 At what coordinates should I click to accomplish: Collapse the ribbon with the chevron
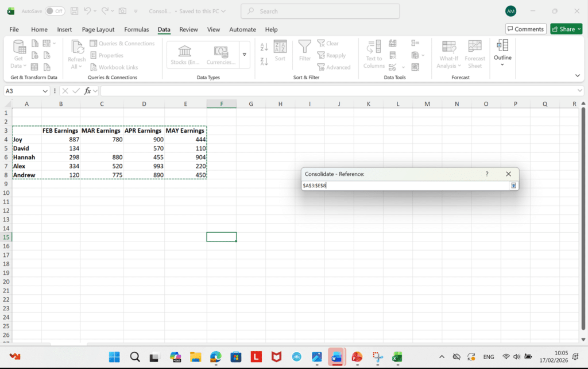(578, 75)
